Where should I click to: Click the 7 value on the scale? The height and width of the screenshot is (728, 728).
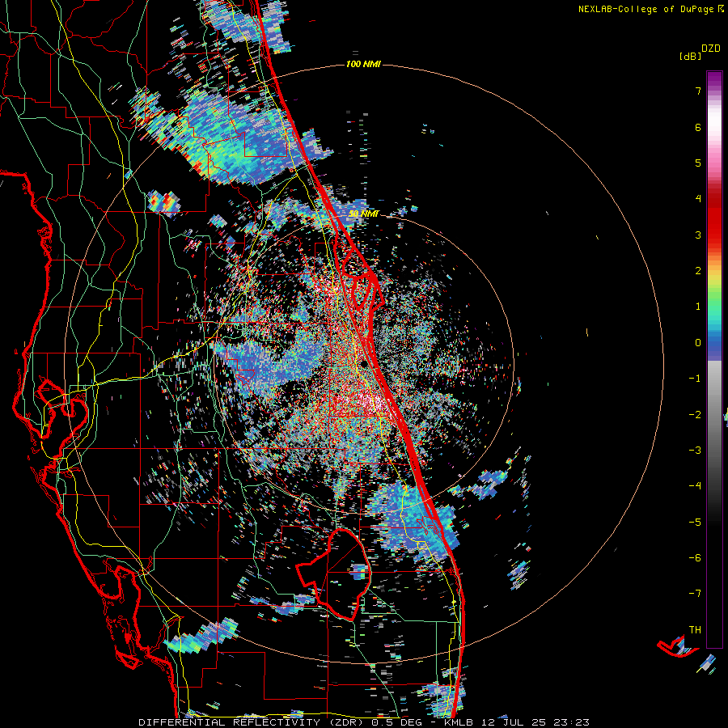(x=698, y=91)
